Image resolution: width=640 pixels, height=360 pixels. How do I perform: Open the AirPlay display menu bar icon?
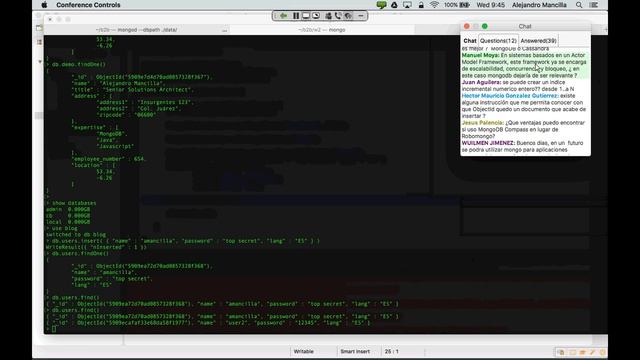click(407, 5)
